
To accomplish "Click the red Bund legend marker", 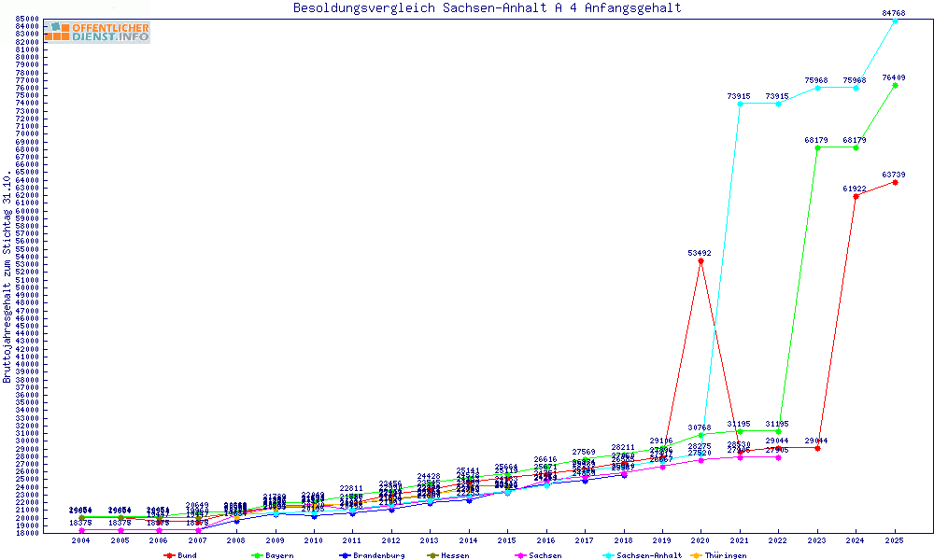I will coord(169,555).
